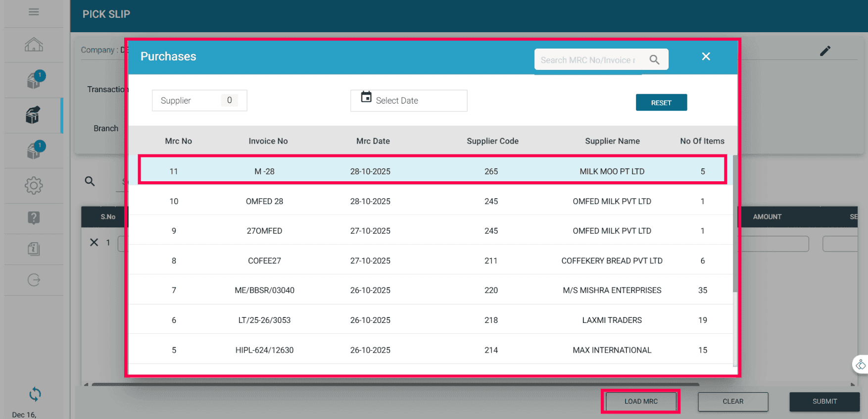Click invoice number ME/BBSR/03040
This screenshot has height=419, width=868.
(x=264, y=290)
